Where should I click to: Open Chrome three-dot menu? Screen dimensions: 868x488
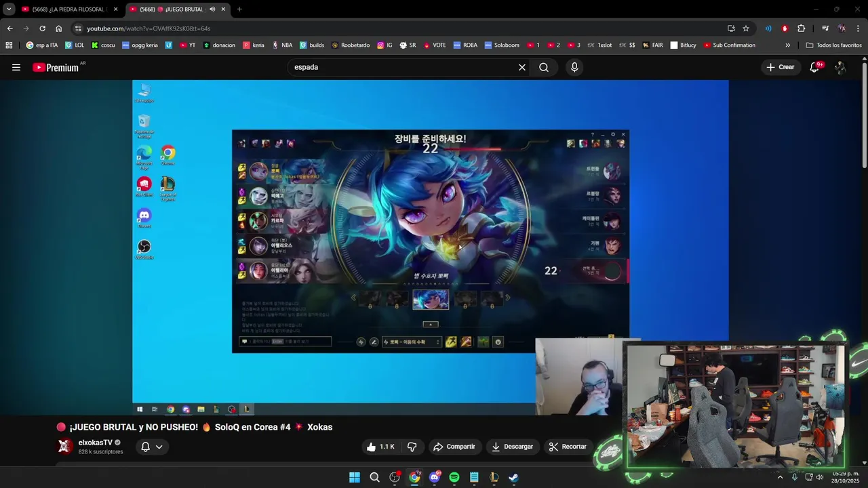pyautogui.click(x=859, y=28)
